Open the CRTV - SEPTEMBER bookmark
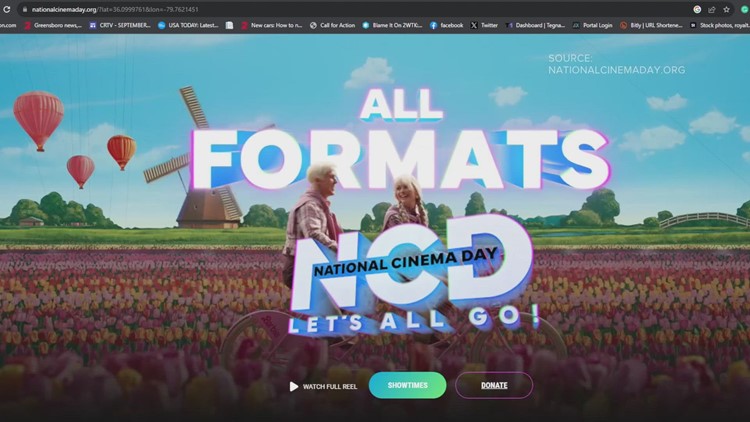 click(x=120, y=25)
